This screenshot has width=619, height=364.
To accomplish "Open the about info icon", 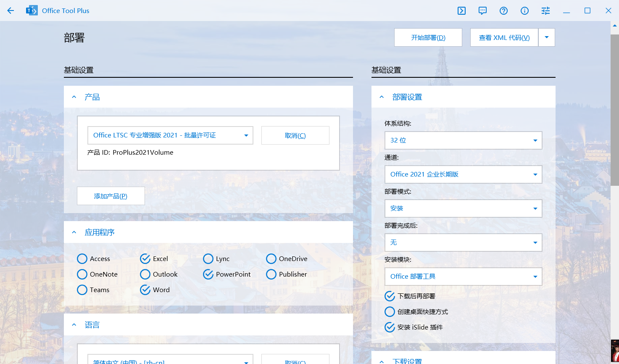I will click(x=524, y=11).
